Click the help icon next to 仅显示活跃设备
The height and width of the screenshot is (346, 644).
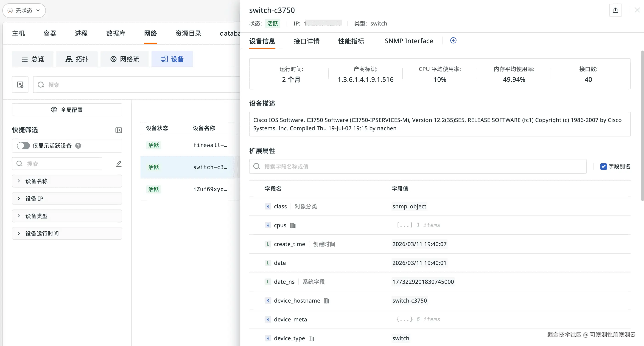tap(78, 146)
